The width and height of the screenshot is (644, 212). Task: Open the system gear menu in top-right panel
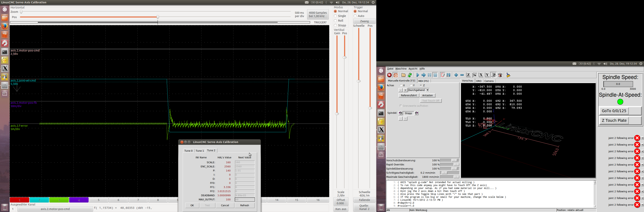[641, 64]
